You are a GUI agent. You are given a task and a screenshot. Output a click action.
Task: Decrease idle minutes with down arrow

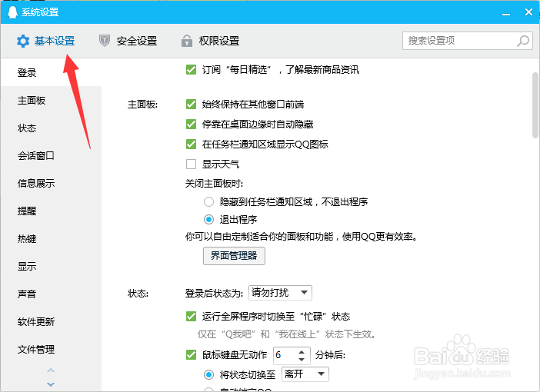coord(302,359)
